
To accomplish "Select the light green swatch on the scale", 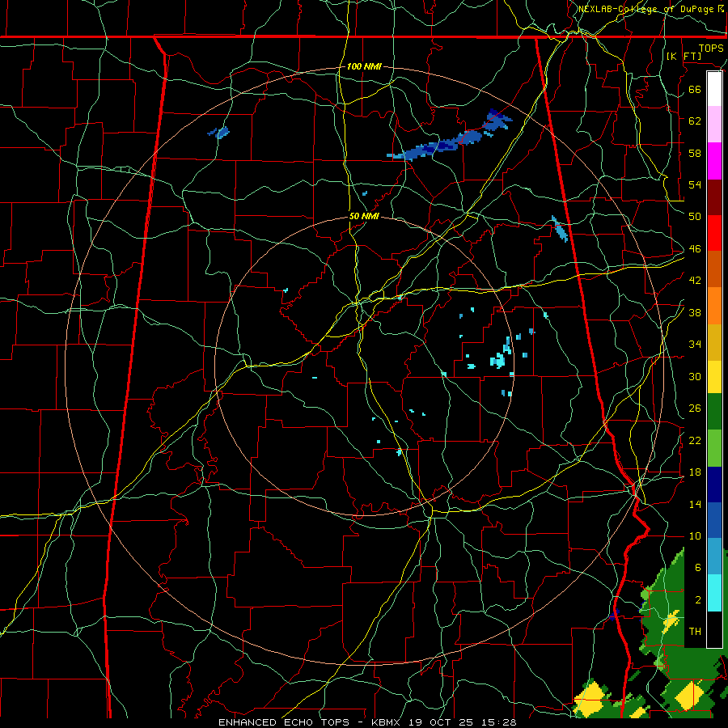I will (x=714, y=448).
